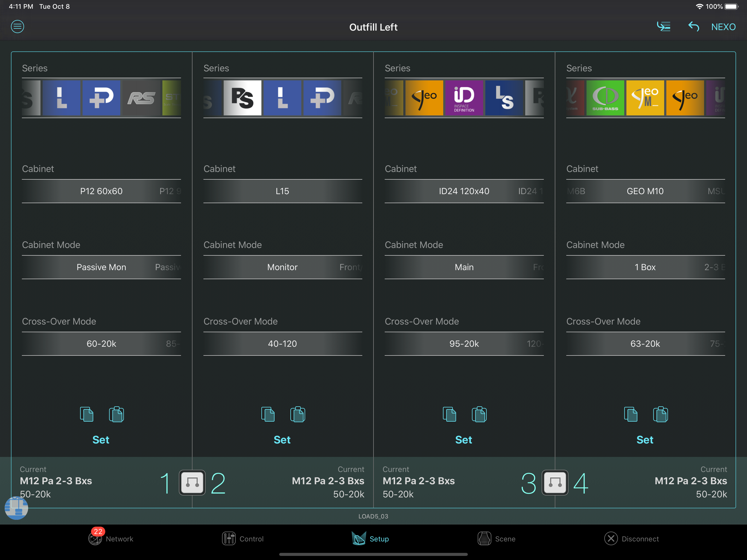Open the Scene tab
The width and height of the screenshot is (747, 560).
(x=497, y=538)
